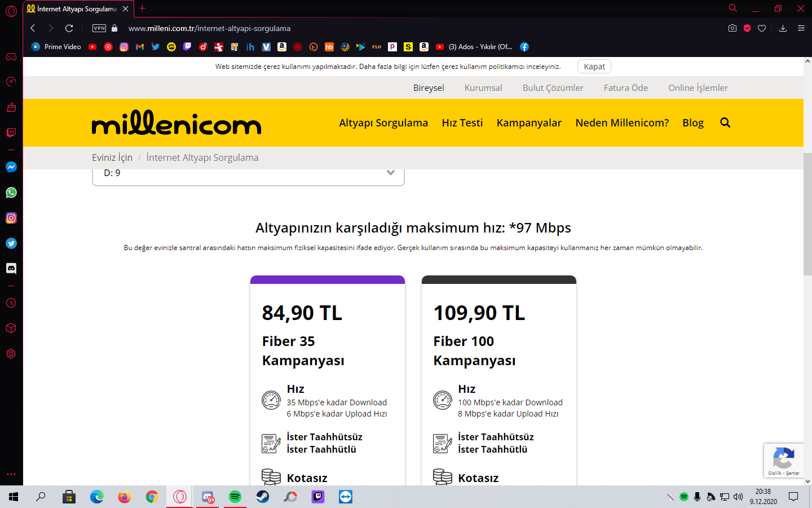Open Windows Start menu
The width and height of the screenshot is (812, 508).
point(14,497)
